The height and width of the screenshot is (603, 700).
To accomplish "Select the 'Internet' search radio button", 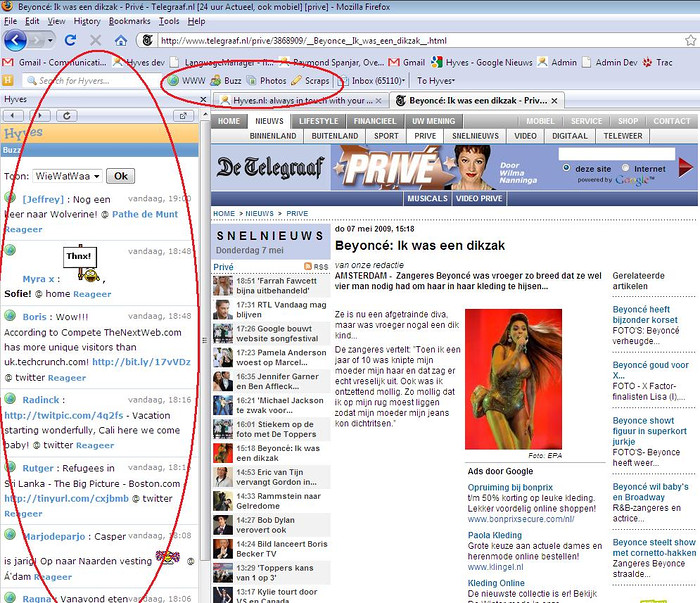I will [625, 169].
